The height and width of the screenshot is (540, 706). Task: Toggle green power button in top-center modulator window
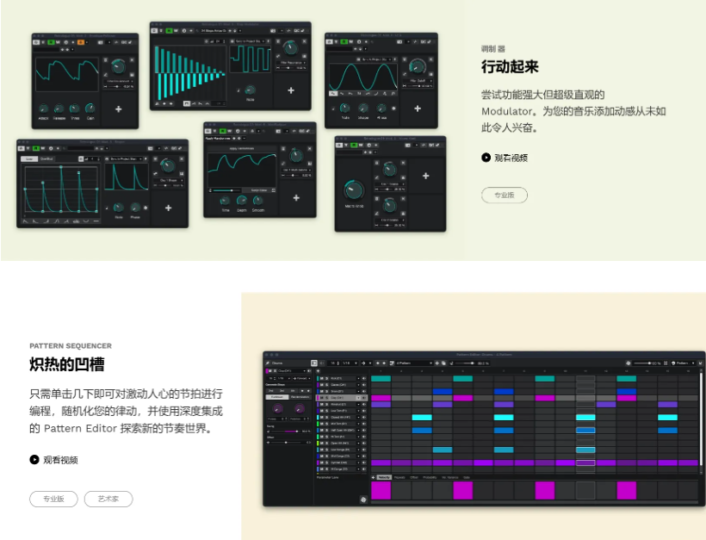tap(171, 30)
